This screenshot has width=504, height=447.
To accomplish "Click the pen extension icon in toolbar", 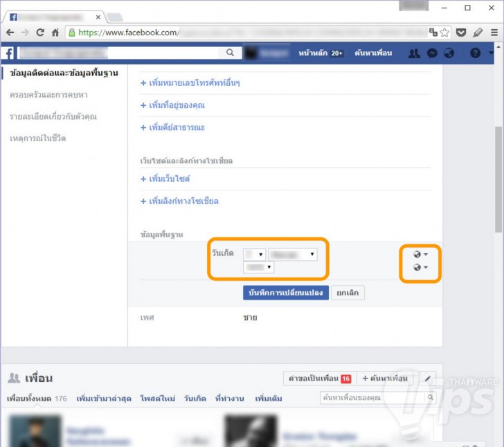I will 478,33.
